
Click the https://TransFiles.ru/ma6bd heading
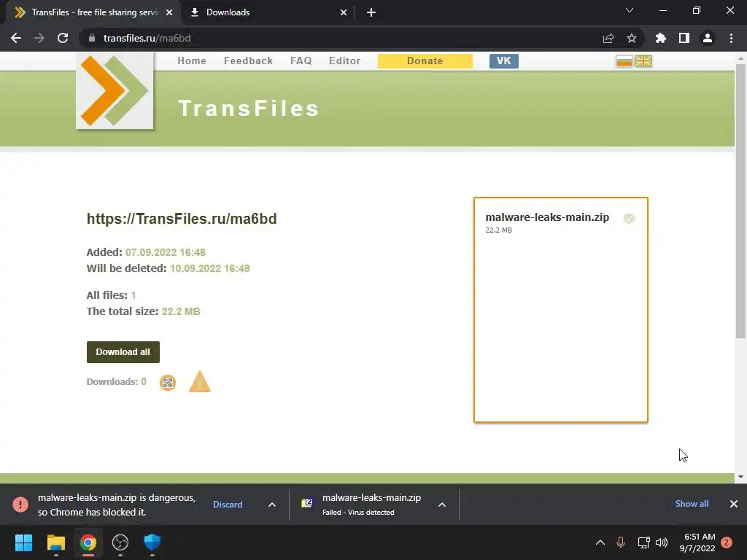182,219
